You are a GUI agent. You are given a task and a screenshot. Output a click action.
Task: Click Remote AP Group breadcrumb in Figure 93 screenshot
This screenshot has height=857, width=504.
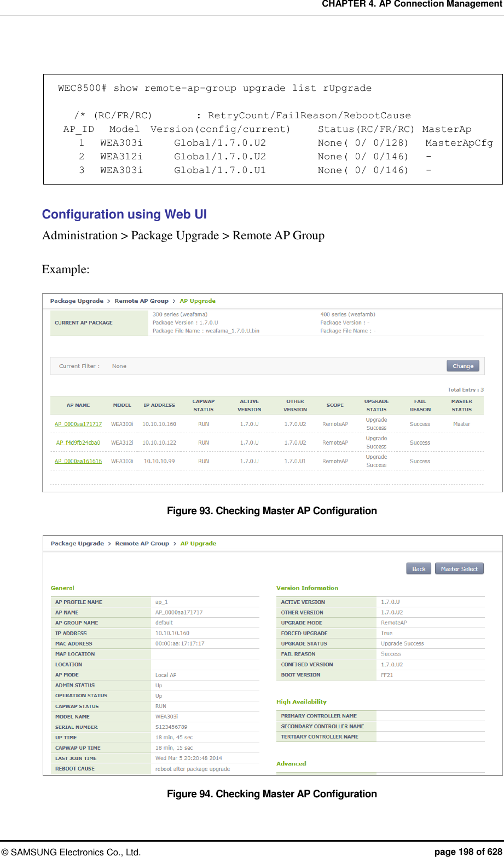click(x=141, y=301)
